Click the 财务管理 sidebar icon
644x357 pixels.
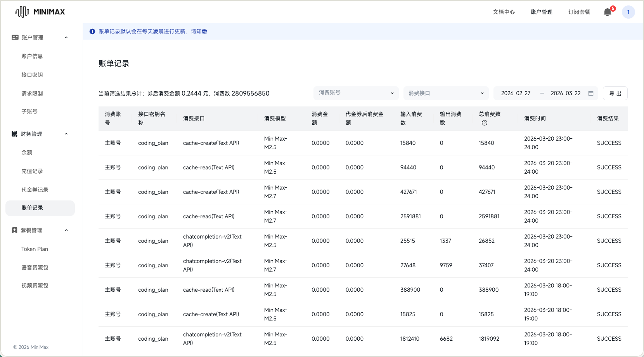[14, 134]
